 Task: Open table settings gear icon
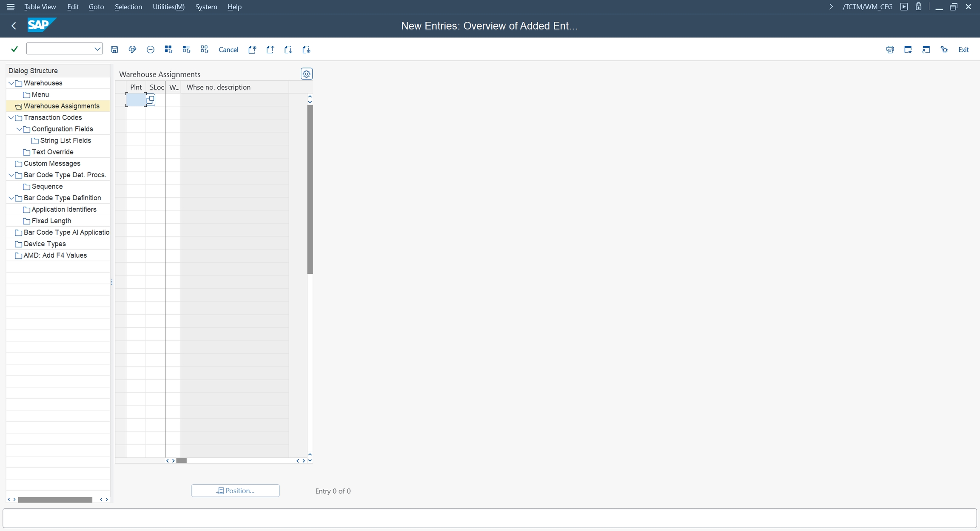click(306, 74)
